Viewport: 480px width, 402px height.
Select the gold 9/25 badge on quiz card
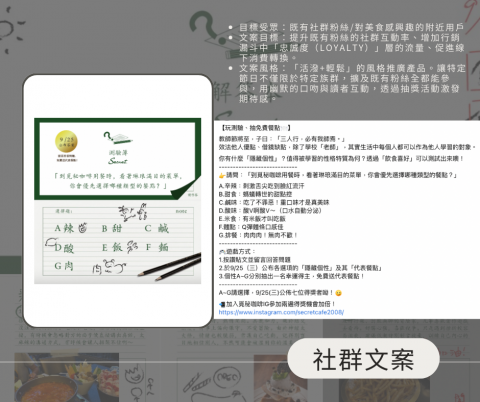(66, 141)
